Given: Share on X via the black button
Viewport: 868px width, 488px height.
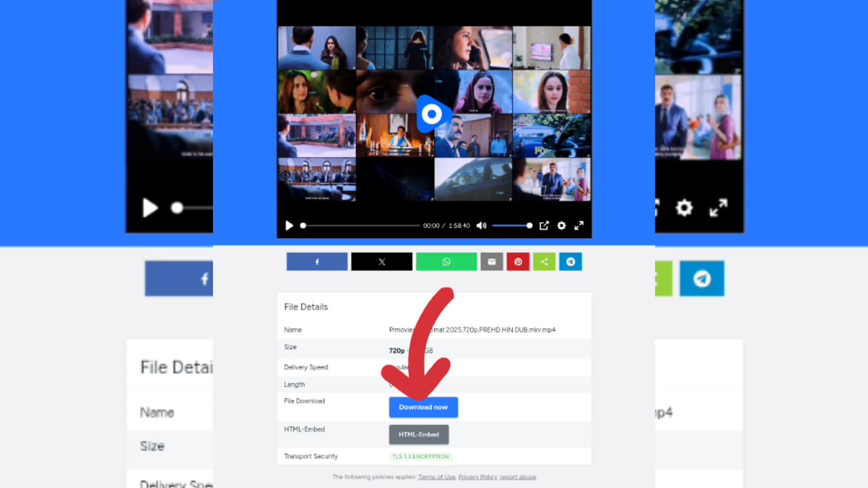Looking at the screenshot, I should [382, 262].
